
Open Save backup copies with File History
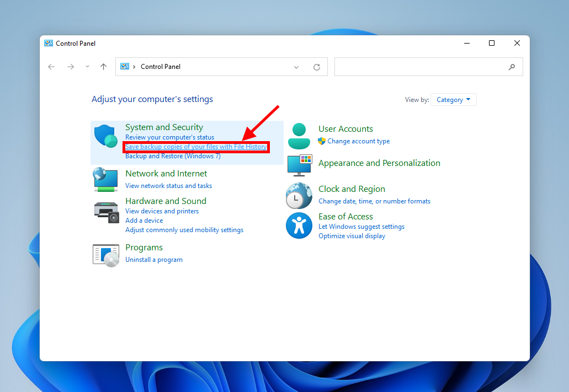(196, 147)
